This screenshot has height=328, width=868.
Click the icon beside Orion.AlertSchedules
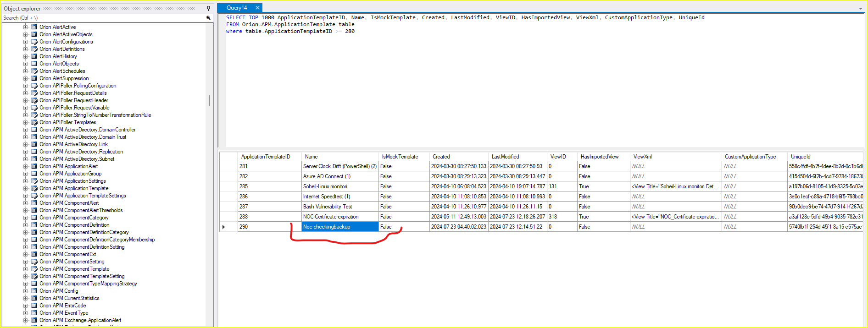pos(34,71)
